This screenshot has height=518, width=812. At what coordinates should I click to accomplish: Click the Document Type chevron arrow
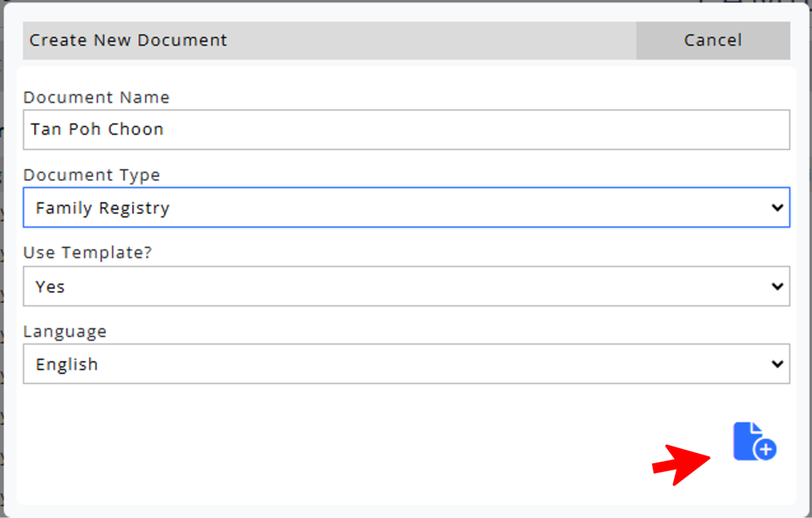pyautogui.click(x=777, y=208)
